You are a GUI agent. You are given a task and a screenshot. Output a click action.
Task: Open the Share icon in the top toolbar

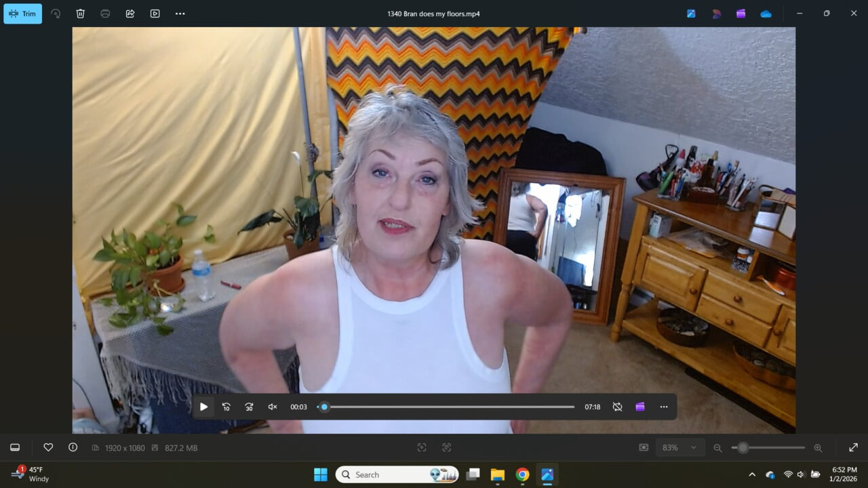pyautogui.click(x=130, y=14)
